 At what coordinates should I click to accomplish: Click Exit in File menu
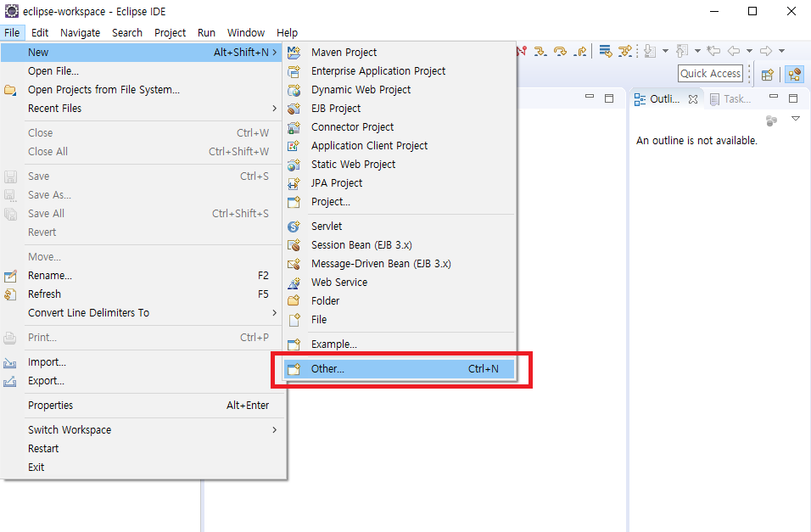tap(142, 467)
